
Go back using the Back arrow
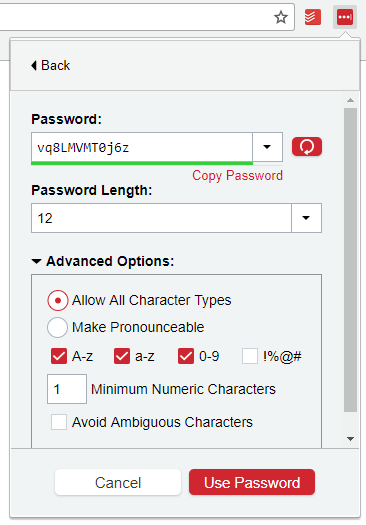pyautogui.click(x=51, y=65)
